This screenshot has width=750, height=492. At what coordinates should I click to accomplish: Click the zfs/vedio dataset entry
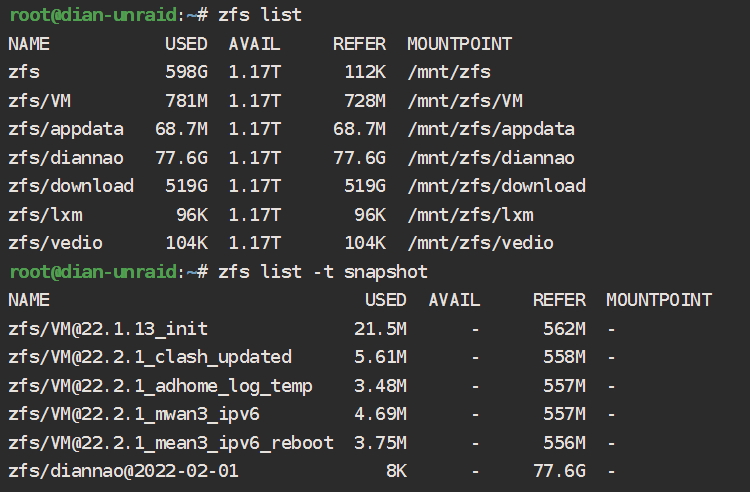pos(55,243)
